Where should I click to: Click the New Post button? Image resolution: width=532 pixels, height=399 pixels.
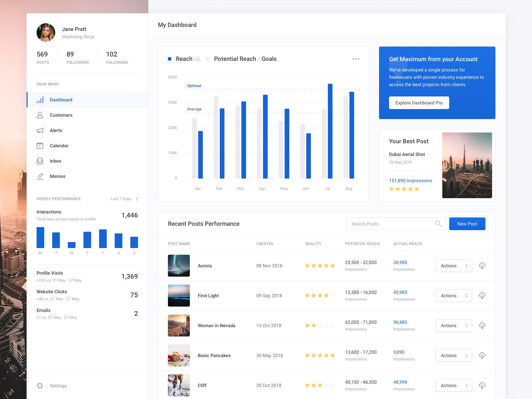pyautogui.click(x=467, y=224)
